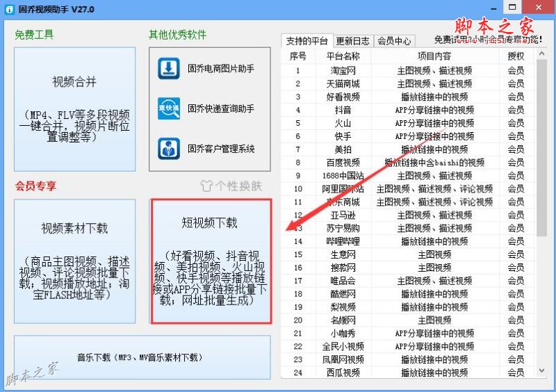Select the 美拍 row
This screenshot has width=556, height=392.
coord(408,149)
